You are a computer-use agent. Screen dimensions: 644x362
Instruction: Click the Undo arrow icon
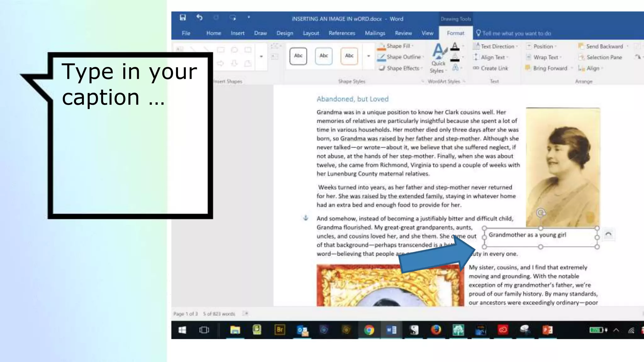coord(199,18)
